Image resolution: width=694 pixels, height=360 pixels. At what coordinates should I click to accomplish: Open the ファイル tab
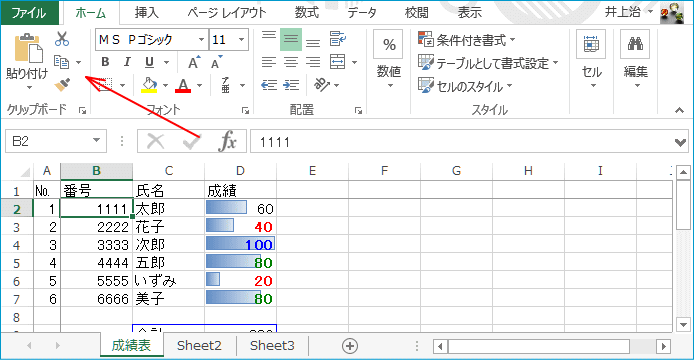click(29, 13)
